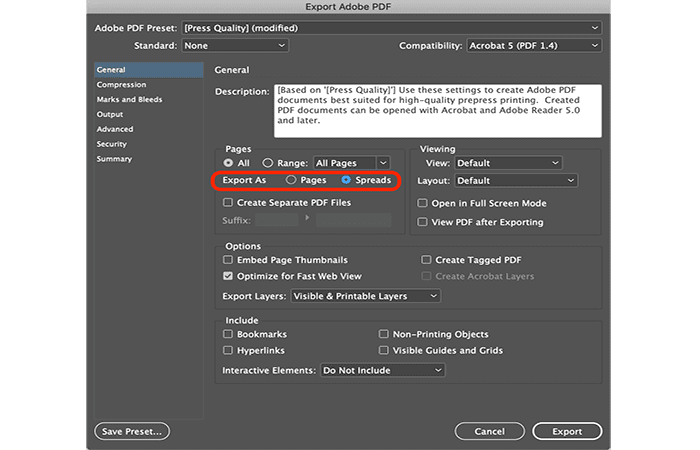The image size is (700, 450).
Task: Switch to Marks and Bleeds settings
Action: pos(149,99)
